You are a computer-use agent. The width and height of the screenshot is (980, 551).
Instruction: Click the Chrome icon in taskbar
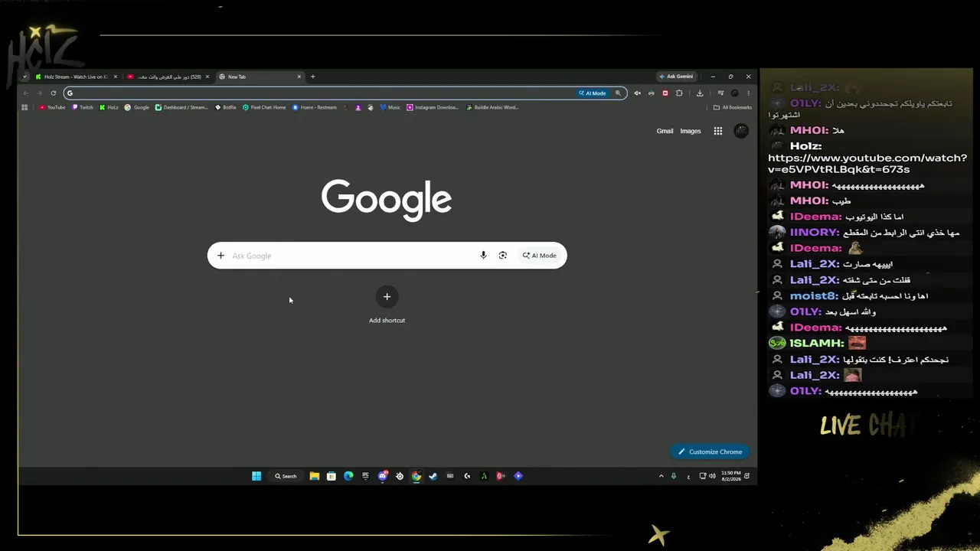click(416, 476)
